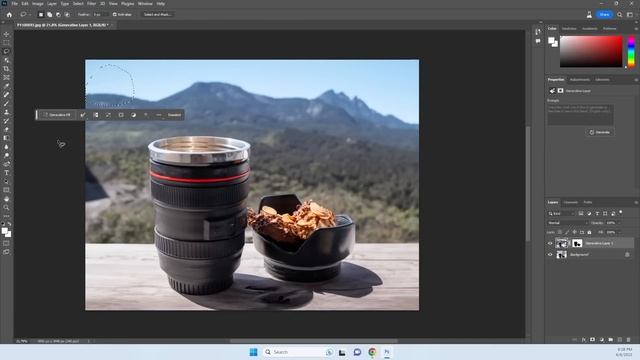
Task: Open Lasso tool preset picker arrow
Action: click(30, 14)
